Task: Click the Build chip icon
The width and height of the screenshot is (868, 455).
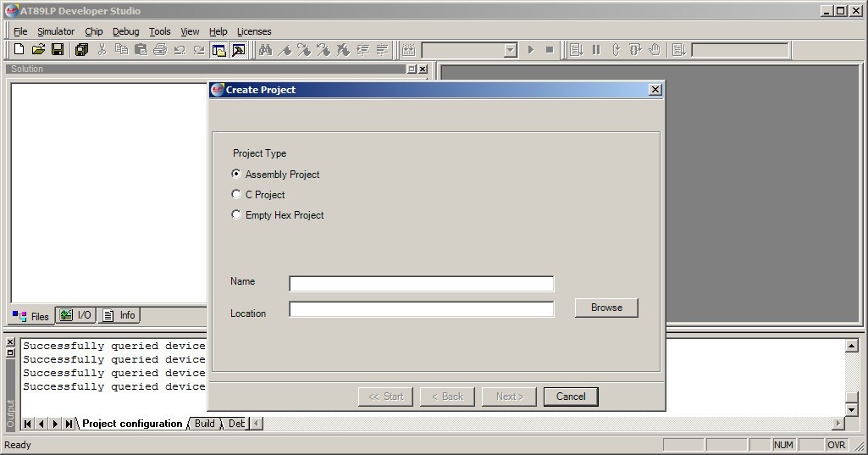Action: (x=408, y=50)
